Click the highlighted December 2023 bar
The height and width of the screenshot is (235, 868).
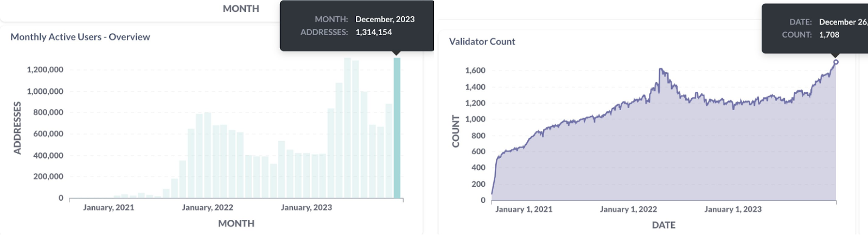coord(397,128)
